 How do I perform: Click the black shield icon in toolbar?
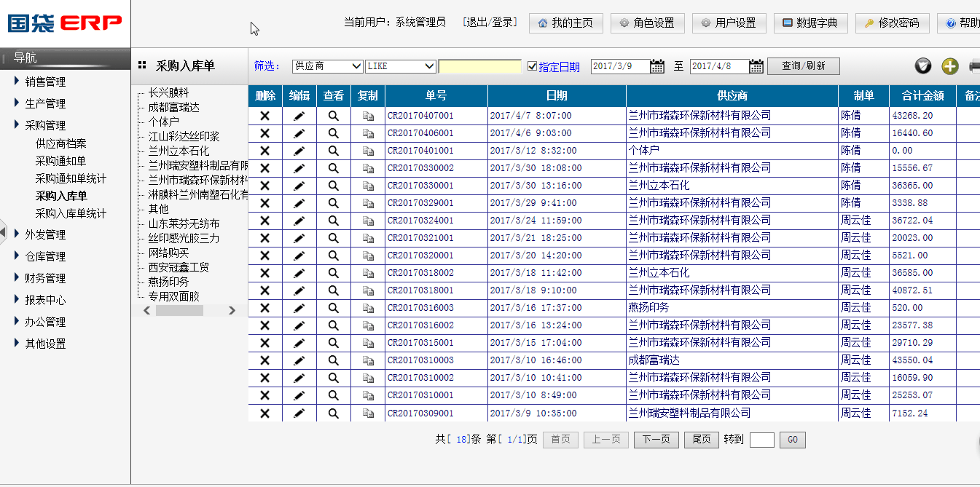[x=923, y=66]
